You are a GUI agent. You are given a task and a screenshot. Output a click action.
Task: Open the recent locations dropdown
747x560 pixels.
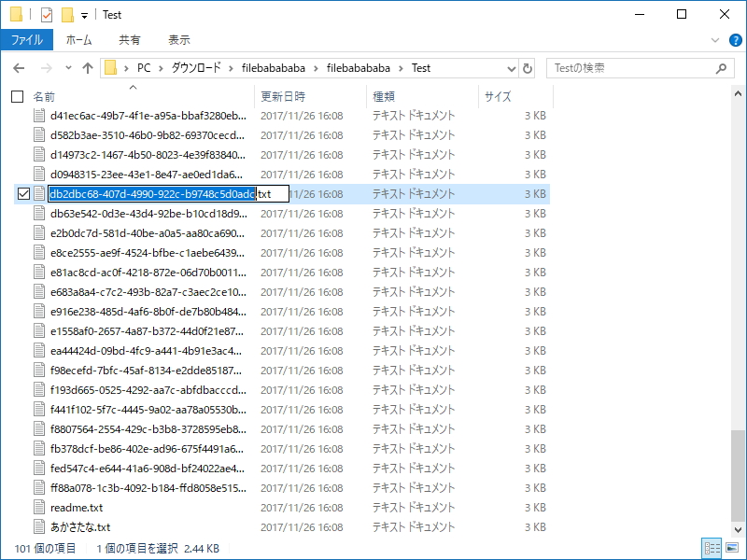point(68,67)
